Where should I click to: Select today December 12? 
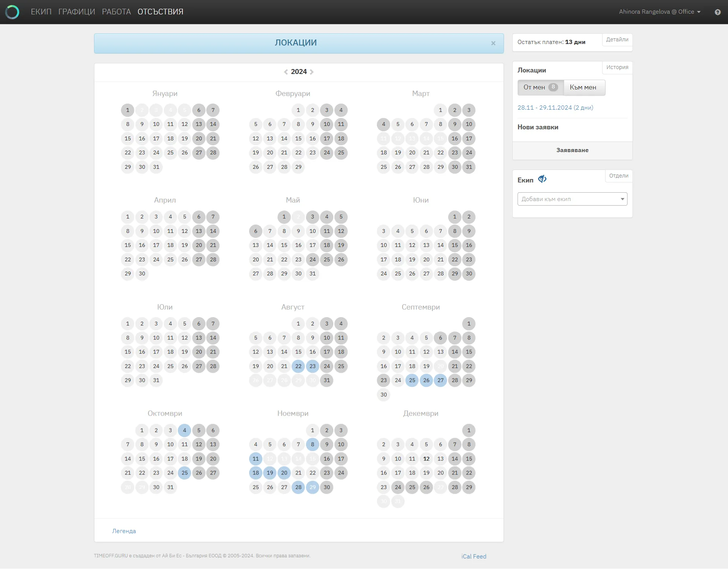(426, 459)
